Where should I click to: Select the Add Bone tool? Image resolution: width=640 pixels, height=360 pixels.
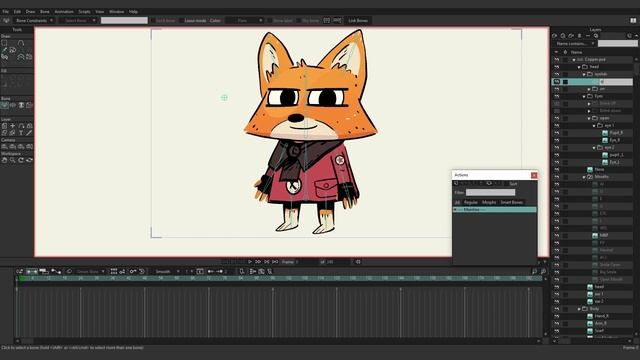click(21, 105)
